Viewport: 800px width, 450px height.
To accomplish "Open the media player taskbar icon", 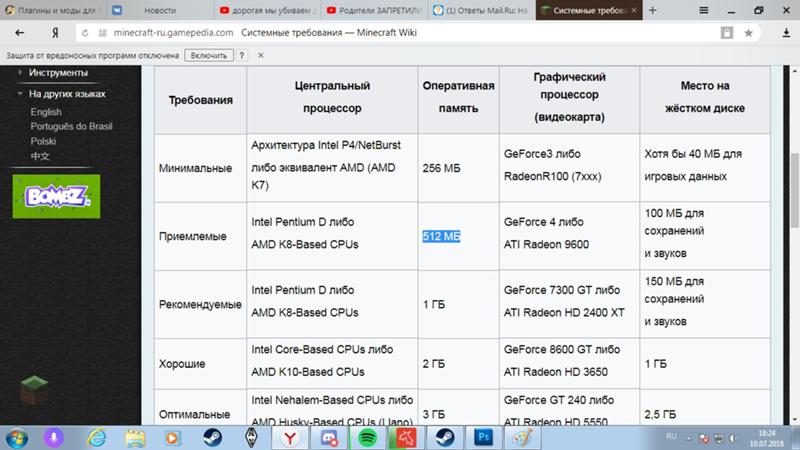I will pyautogui.click(x=172, y=438).
